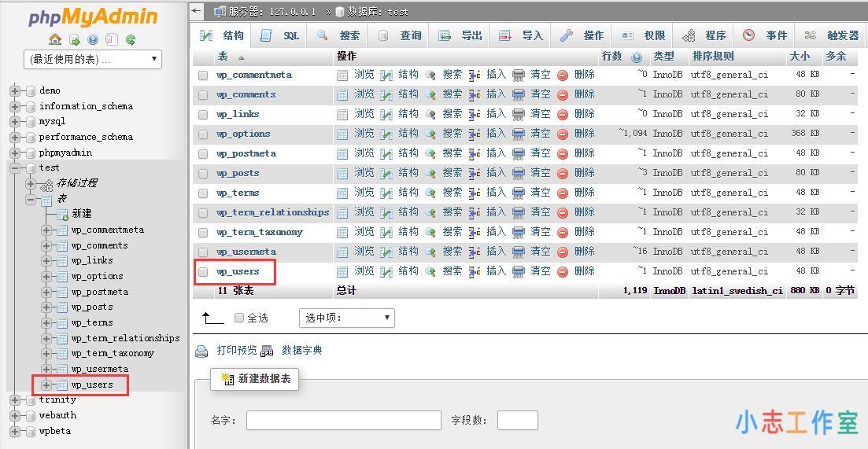Click the green logout icon in sidebar

74,40
